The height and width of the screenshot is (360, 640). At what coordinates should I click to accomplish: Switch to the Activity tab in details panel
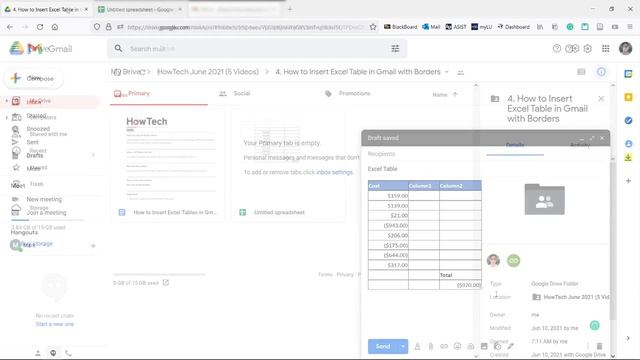[x=580, y=145]
